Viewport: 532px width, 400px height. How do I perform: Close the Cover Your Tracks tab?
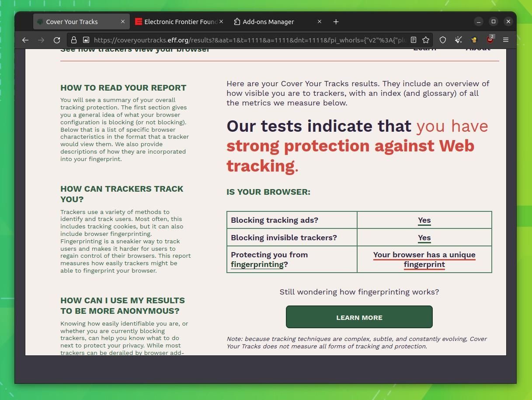click(x=123, y=21)
